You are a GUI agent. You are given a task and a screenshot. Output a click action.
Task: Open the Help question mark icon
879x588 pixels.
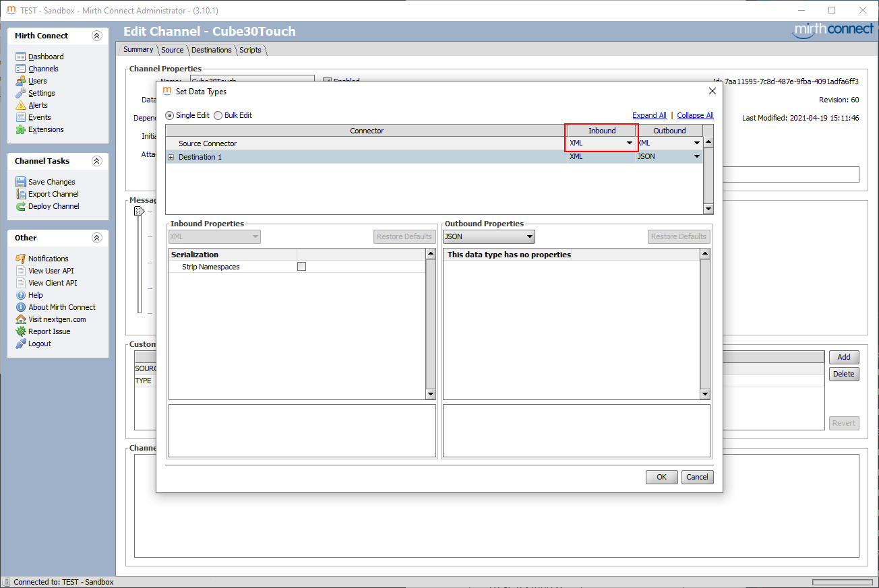(21, 295)
